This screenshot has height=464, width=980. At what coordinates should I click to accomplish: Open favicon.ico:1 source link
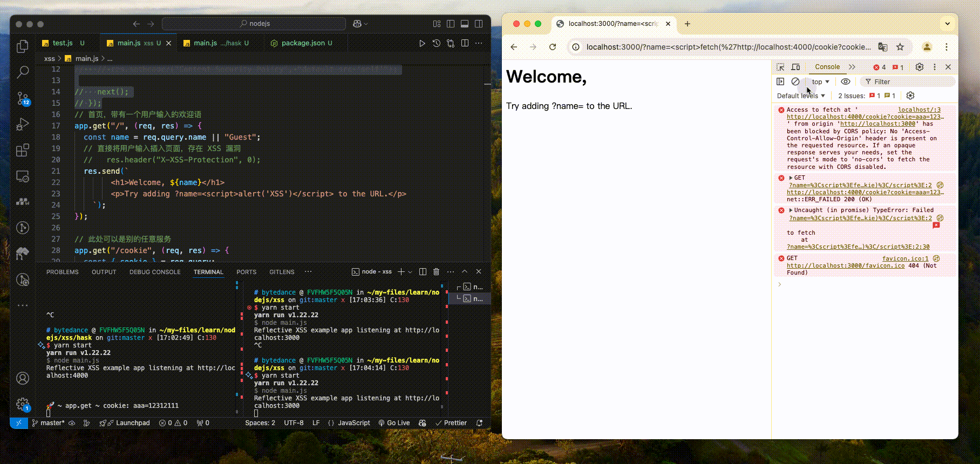pyautogui.click(x=906, y=258)
